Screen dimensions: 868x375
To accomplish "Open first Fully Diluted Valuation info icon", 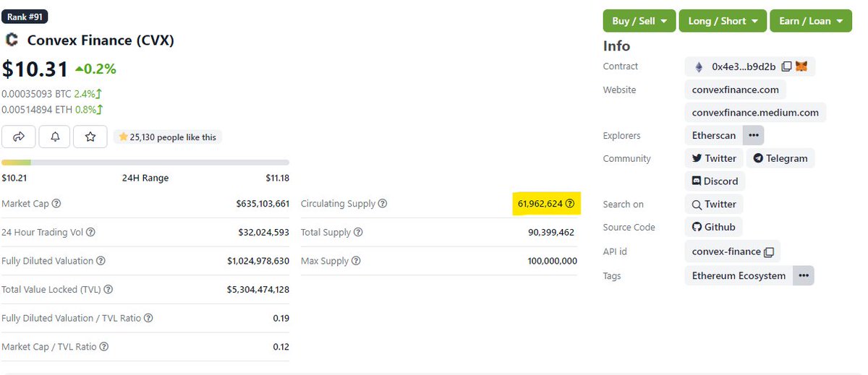I will [101, 261].
